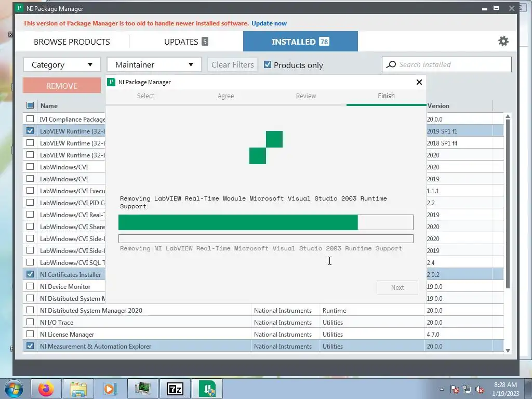This screenshot has width=532, height=399.
Task: Click the Select step in the dialog
Action: (x=145, y=96)
